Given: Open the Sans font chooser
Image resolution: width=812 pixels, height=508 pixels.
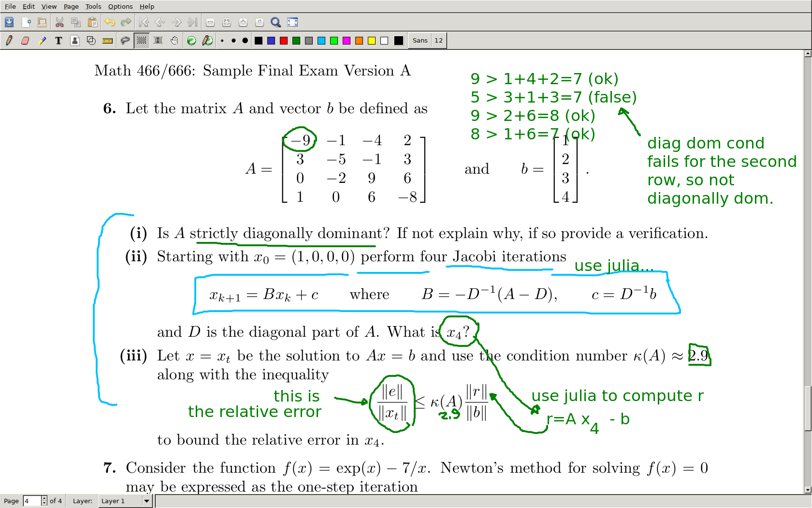Looking at the screenshot, I should [x=420, y=41].
